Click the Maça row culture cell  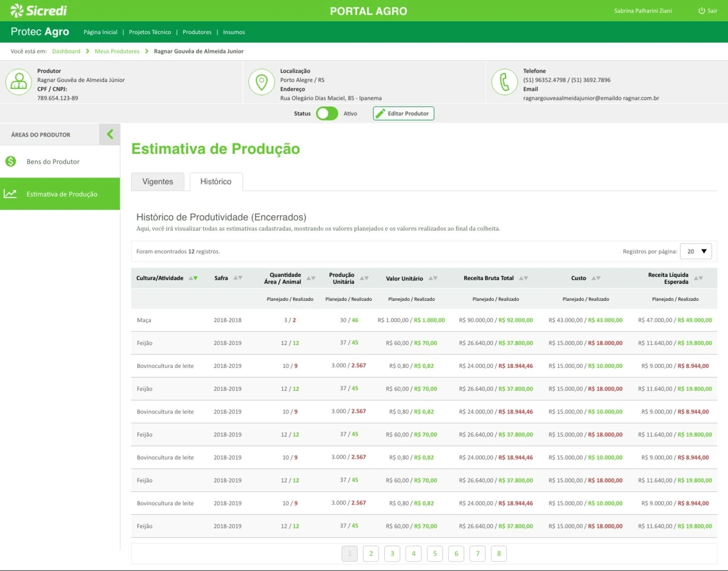pos(144,320)
